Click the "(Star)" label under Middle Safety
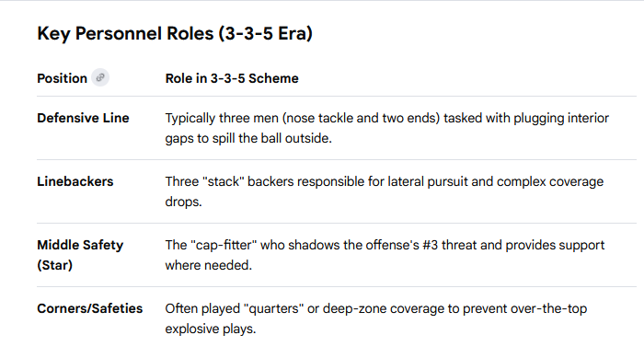 tap(54, 265)
